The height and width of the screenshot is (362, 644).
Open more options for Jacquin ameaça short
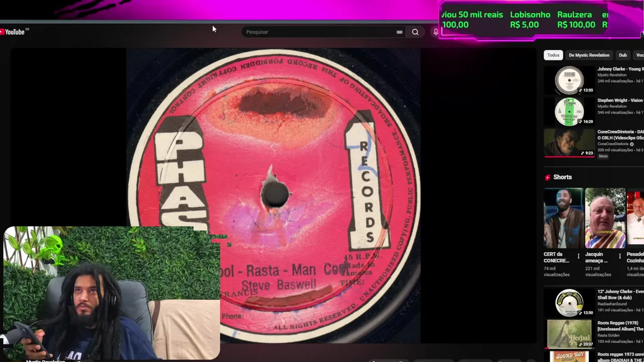pos(620,256)
